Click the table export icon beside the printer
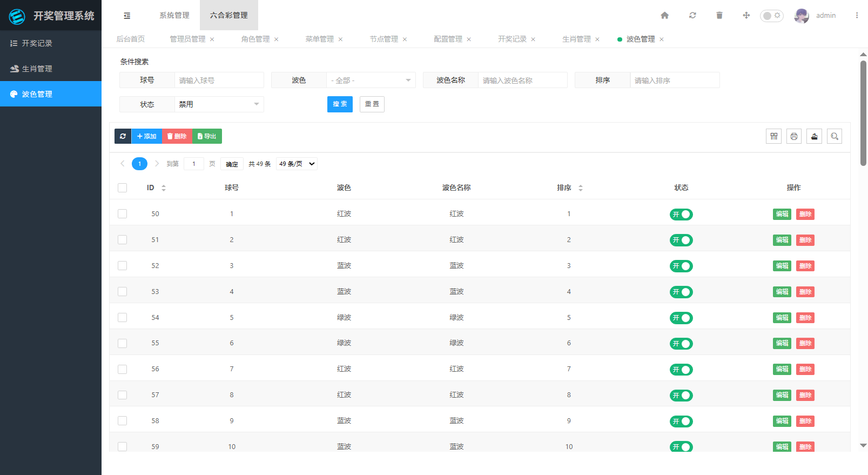Image resolution: width=868 pixels, height=475 pixels. (x=815, y=136)
